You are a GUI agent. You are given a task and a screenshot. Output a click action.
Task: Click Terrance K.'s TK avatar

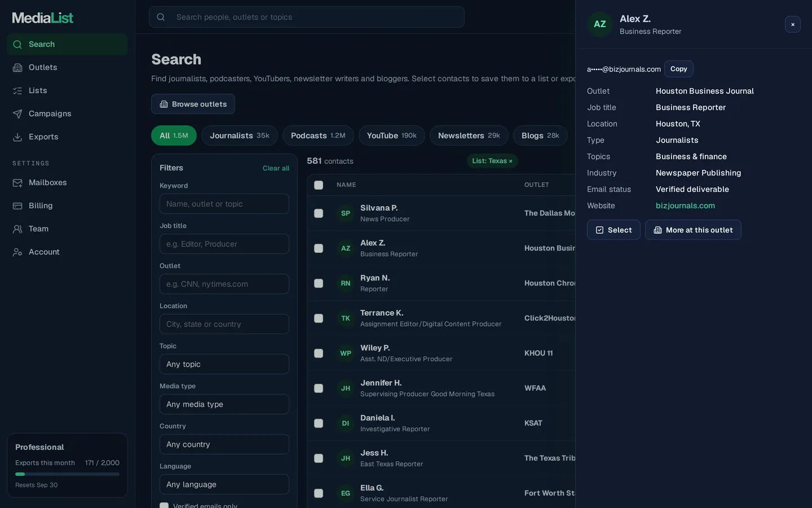[346, 318]
